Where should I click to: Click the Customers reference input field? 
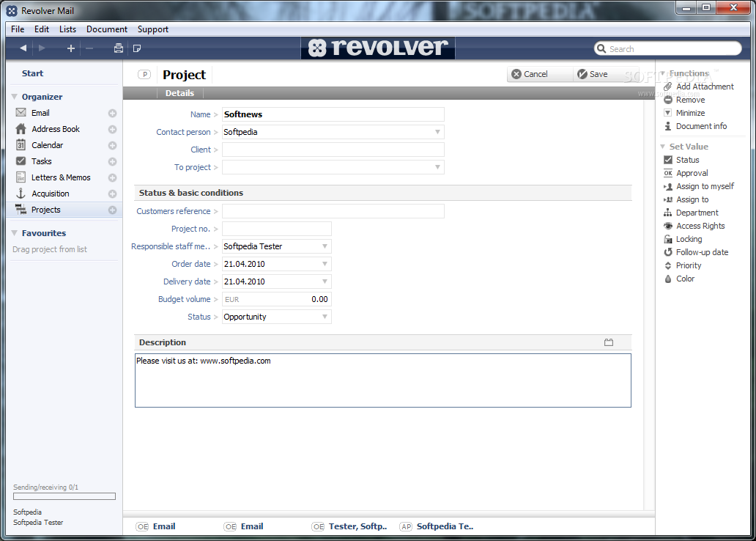coord(333,211)
